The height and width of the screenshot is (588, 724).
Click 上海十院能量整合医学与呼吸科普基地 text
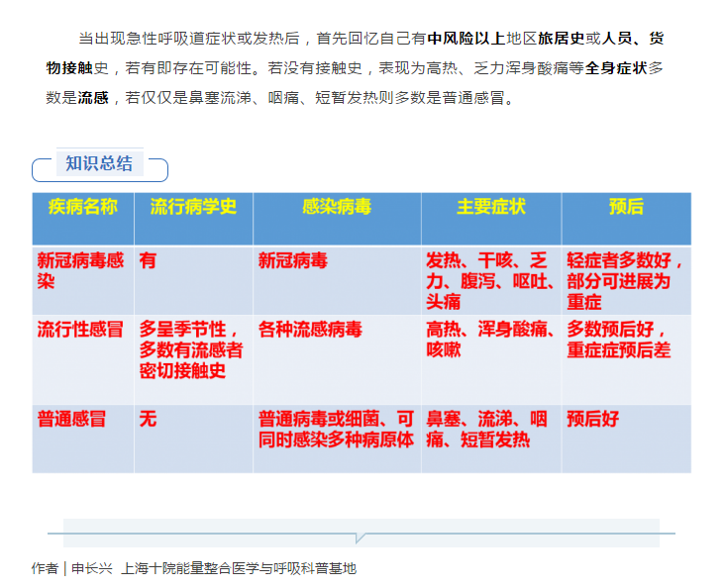click(x=239, y=568)
